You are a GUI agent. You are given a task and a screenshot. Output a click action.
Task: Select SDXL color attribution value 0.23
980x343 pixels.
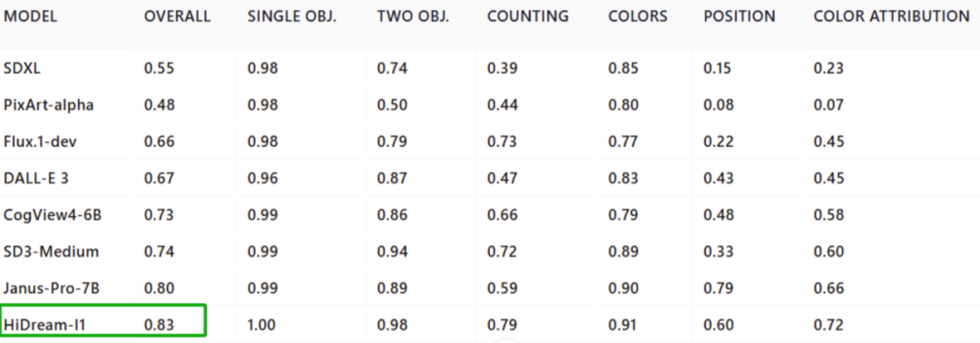(x=828, y=68)
